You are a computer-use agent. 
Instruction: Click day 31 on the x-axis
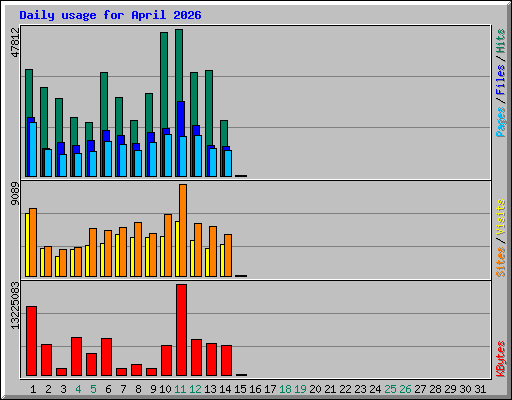(x=480, y=389)
